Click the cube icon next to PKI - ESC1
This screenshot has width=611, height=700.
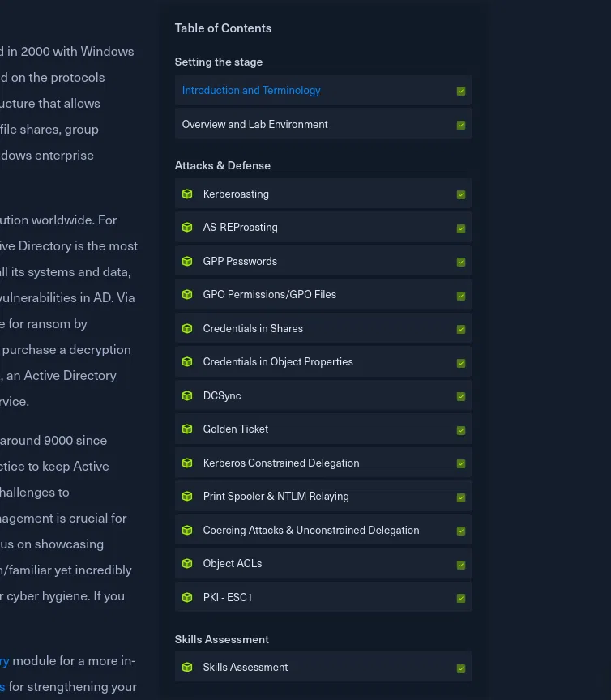click(x=187, y=598)
